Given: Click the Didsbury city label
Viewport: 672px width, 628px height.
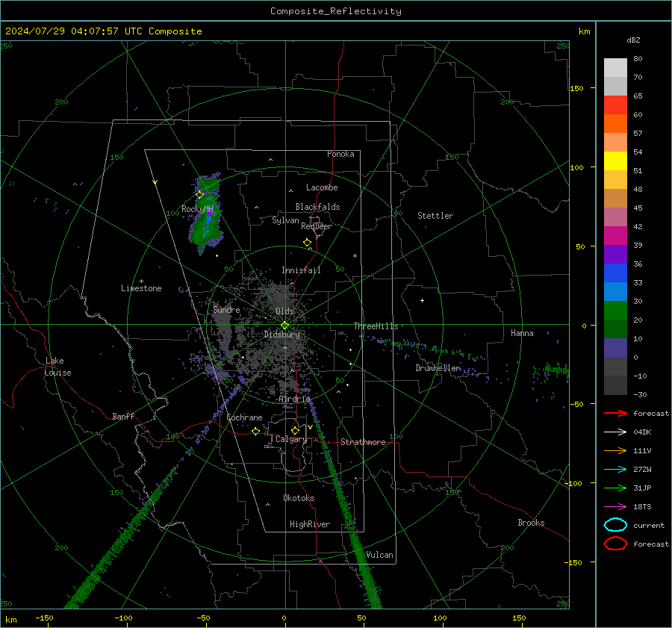Looking at the screenshot, I should pos(282,335).
